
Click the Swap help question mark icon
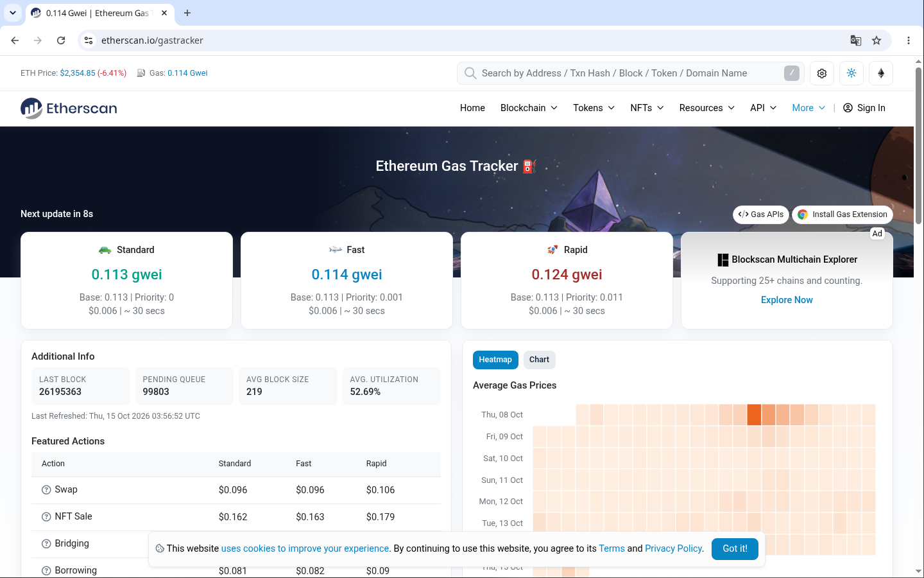click(x=46, y=490)
